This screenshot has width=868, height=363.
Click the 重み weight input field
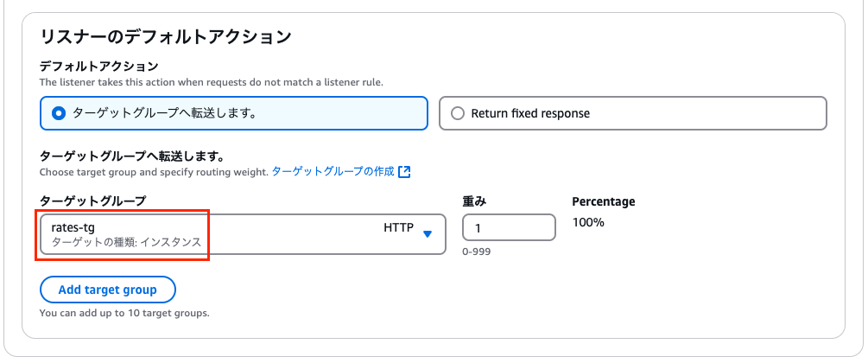click(509, 226)
